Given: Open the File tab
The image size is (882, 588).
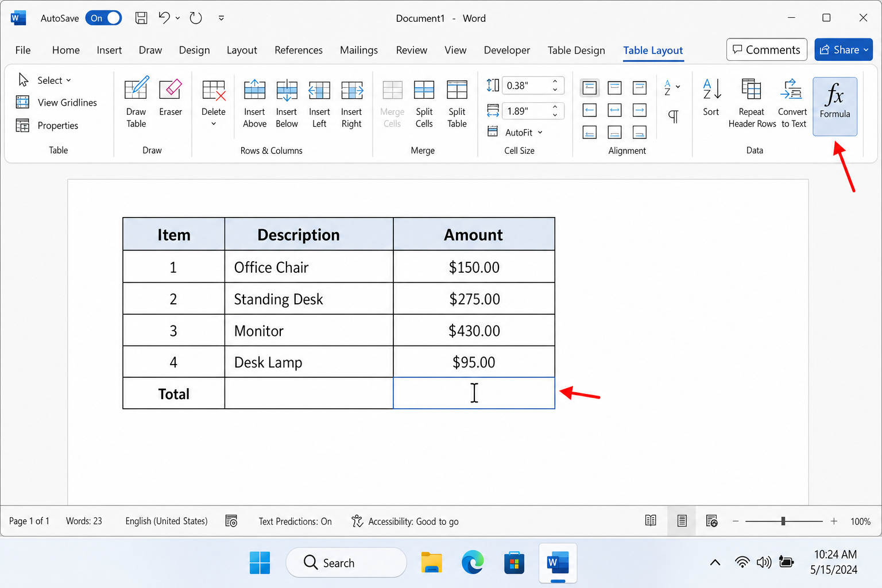Looking at the screenshot, I should point(23,50).
